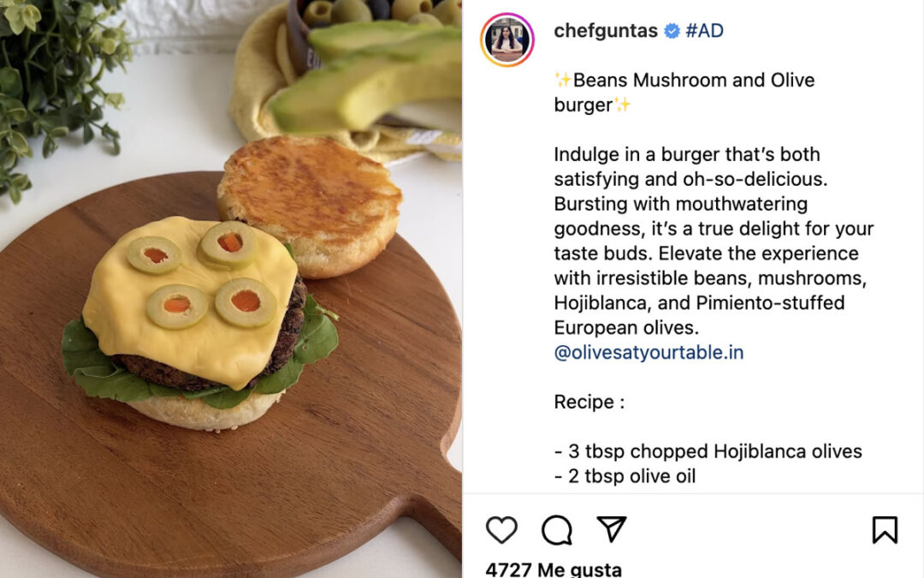Click the sparkle emoji after 'burger'

tap(622, 105)
